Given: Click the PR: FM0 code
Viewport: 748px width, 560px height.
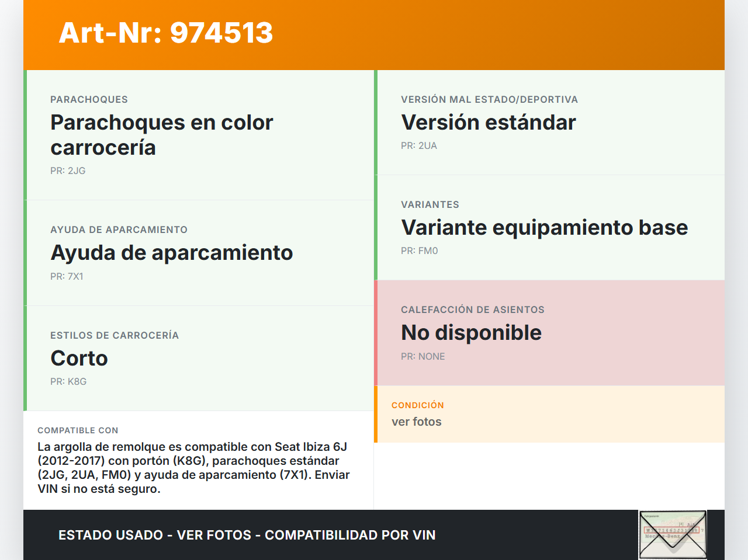Looking at the screenshot, I should pyautogui.click(x=419, y=251).
